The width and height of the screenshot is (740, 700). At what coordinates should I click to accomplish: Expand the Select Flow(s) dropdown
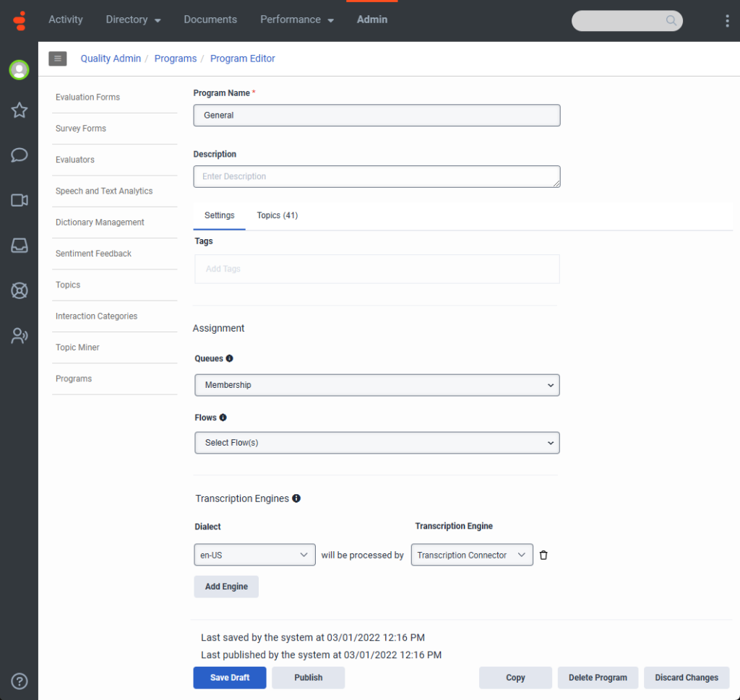(x=377, y=443)
